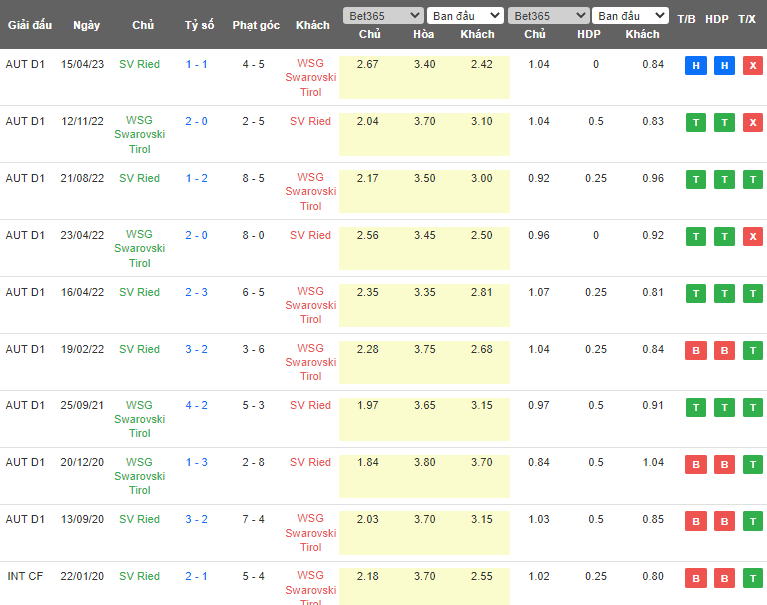
Task: Open Ban đầu dropdown above HDP column
Action: pyautogui.click(x=630, y=16)
